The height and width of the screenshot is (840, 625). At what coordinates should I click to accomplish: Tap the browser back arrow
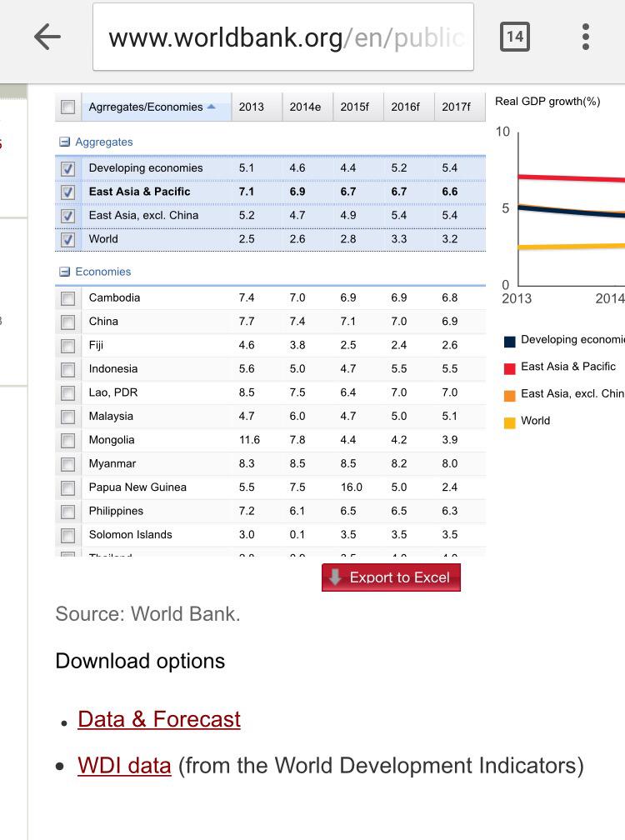pyautogui.click(x=47, y=37)
